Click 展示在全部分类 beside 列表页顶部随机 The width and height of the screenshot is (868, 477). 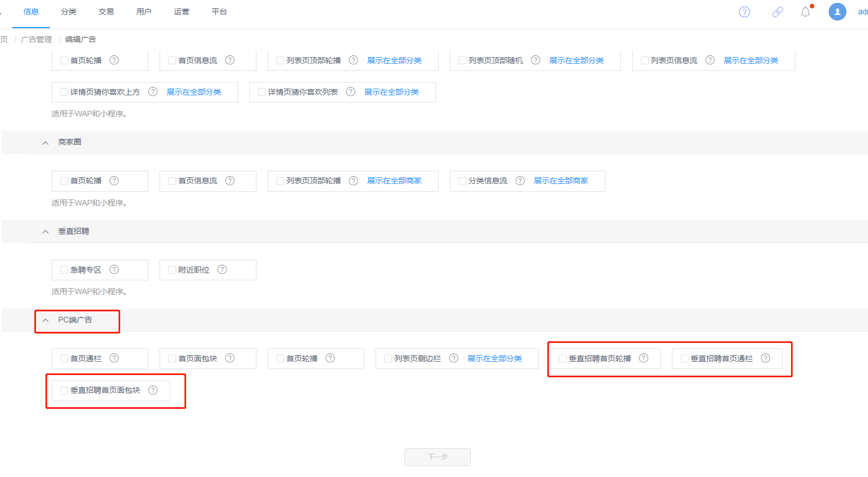coord(577,60)
